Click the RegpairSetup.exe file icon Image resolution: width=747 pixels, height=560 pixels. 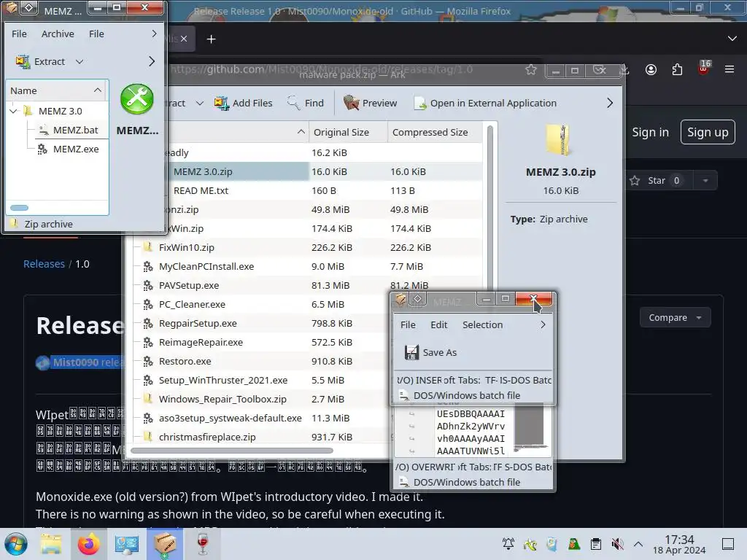coord(148,323)
